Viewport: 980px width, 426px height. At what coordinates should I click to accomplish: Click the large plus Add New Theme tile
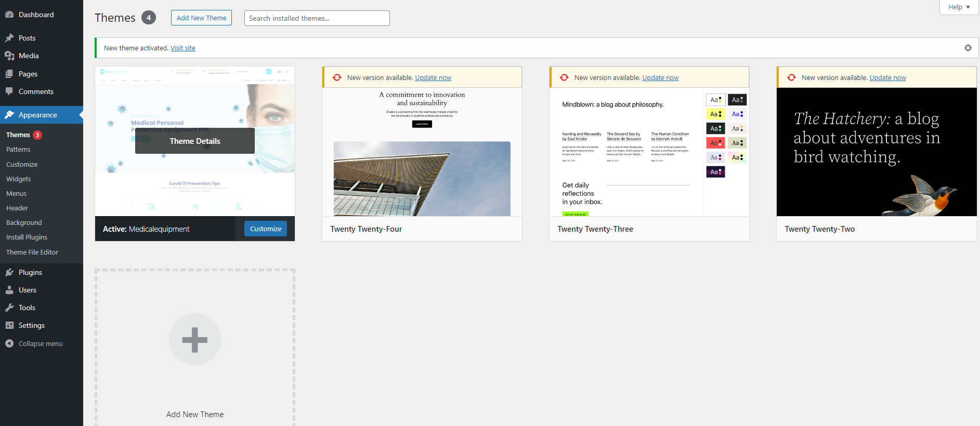coord(195,340)
